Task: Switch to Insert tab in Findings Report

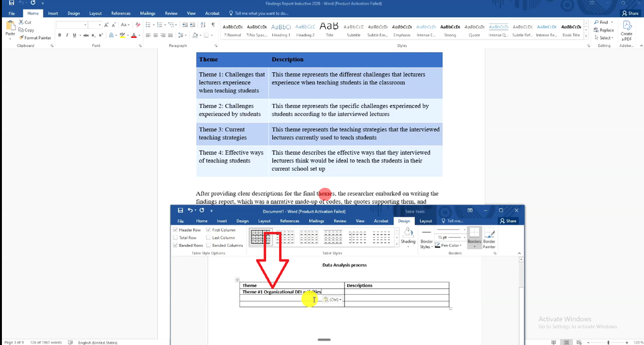Action: click(x=53, y=13)
